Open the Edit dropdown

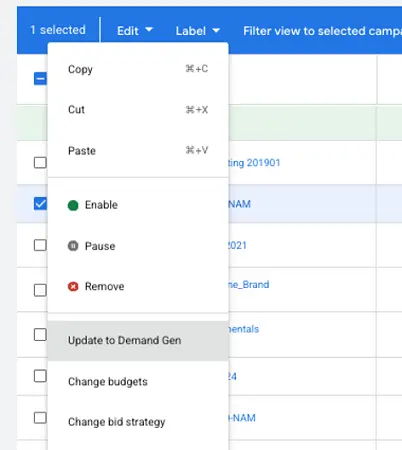[x=135, y=31]
